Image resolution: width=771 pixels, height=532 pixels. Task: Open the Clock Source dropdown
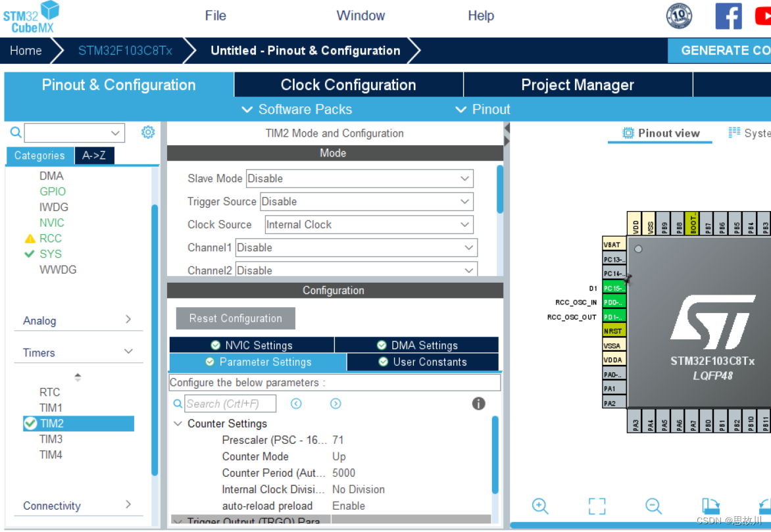[369, 225]
